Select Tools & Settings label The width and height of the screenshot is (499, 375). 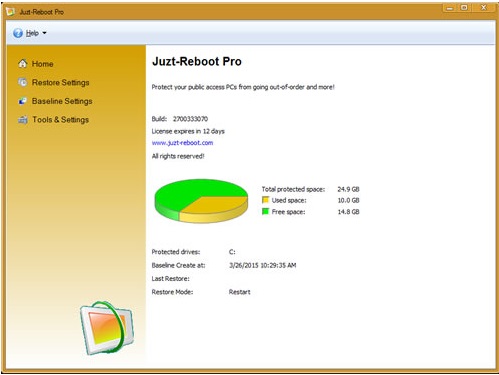pos(61,120)
